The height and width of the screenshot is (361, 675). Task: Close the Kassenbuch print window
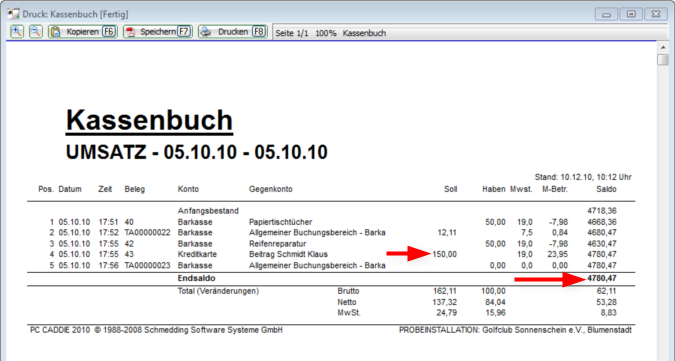tap(656, 14)
